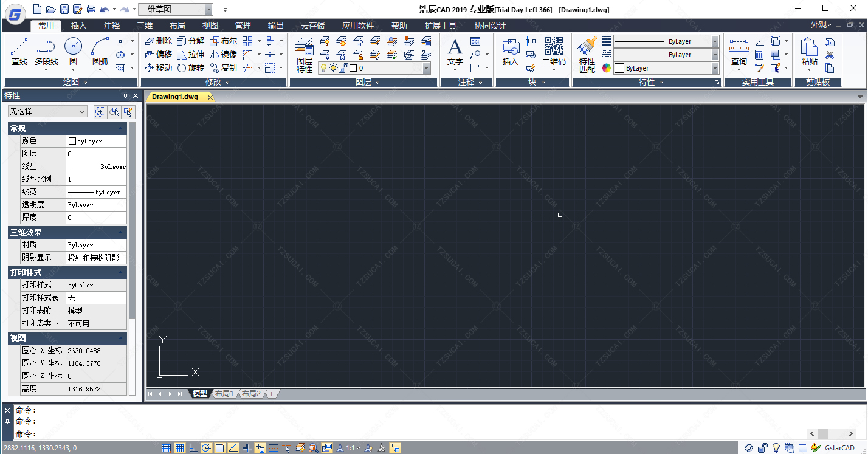Open the 外观 appearance dropdown
Image resolution: width=868 pixels, height=454 pixels.
(x=822, y=25)
